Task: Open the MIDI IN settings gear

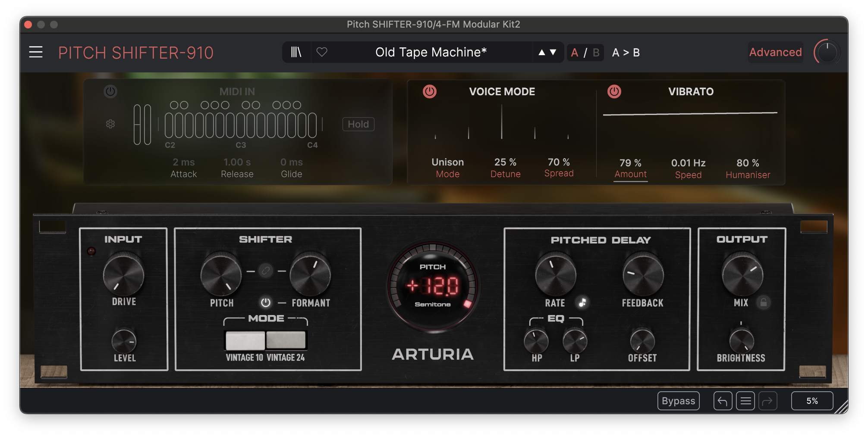Action: [x=110, y=124]
